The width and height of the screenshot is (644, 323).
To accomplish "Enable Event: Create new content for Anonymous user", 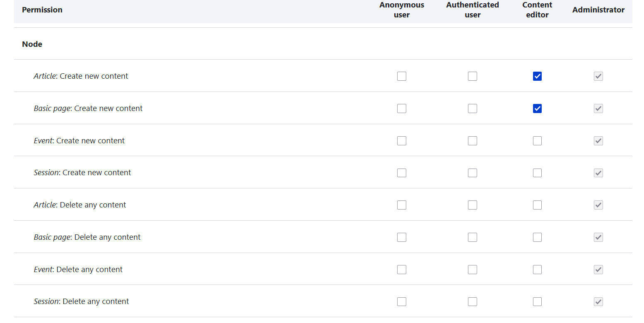I will [401, 141].
